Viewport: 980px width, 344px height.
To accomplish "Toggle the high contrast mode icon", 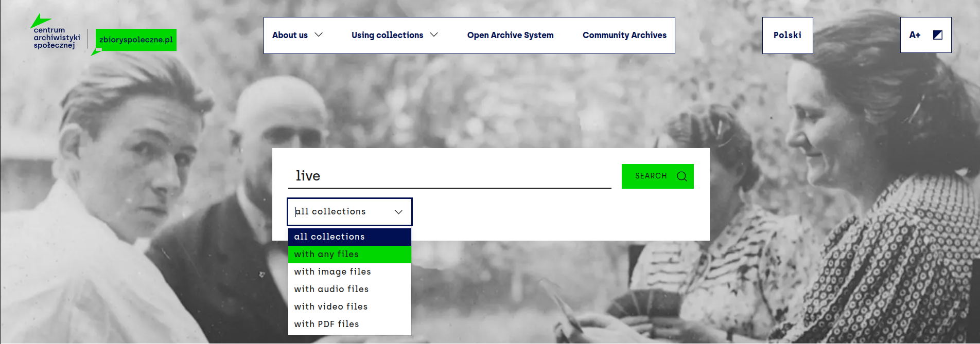I will click(x=937, y=35).
